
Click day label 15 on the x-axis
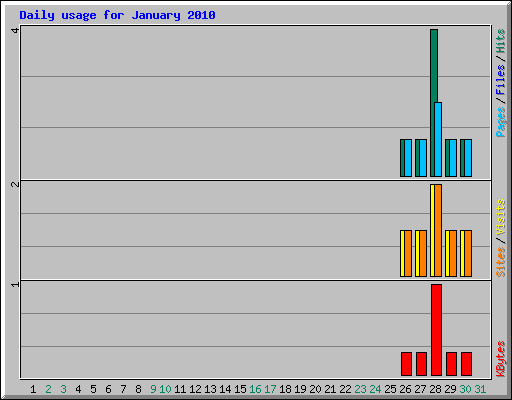pyautogui.click(x=240, y=389)
